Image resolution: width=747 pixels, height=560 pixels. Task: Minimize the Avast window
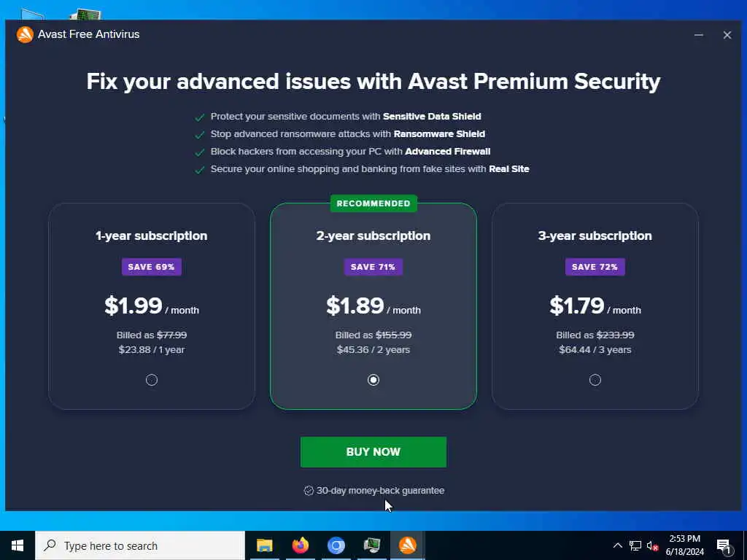pos(699,35)
